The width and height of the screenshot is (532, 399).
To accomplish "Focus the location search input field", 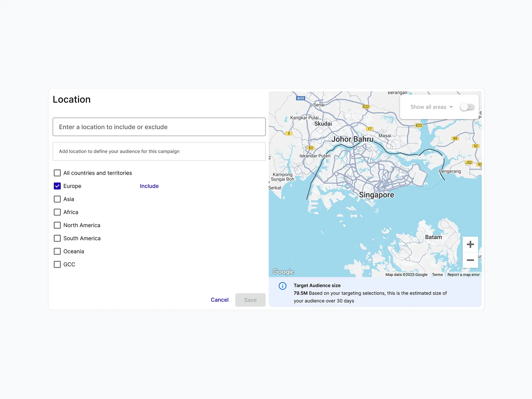I will click(159, 127).
